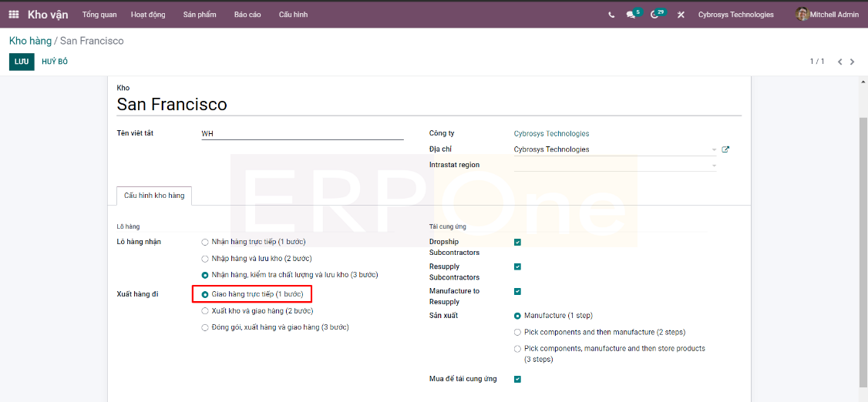
Task: Open Báo cáo menu
Action: pyautogui.click(x=247, y=15)
